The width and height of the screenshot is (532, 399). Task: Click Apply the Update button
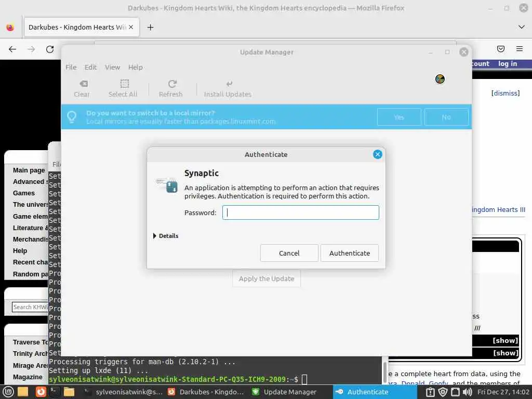point(267,278)
